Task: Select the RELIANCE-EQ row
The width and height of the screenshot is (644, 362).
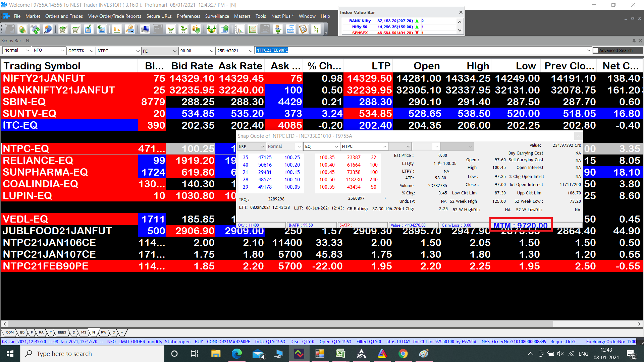Action: 119,161
